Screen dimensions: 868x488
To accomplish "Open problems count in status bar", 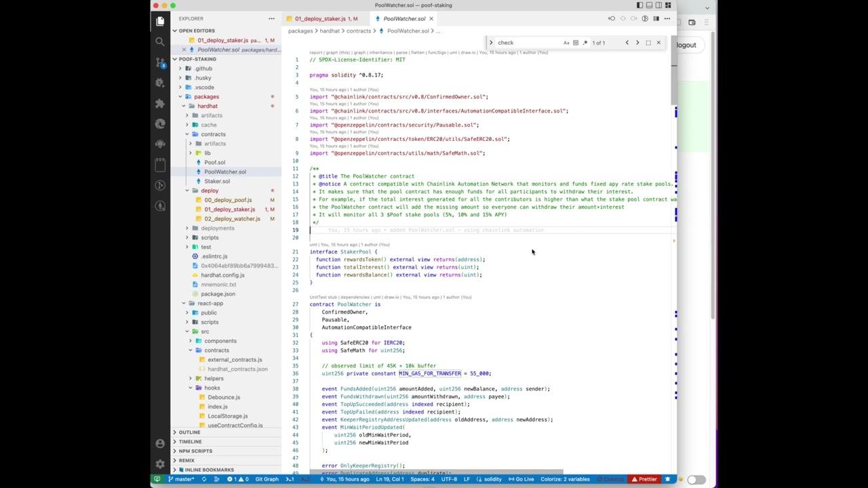I will 239,479.
